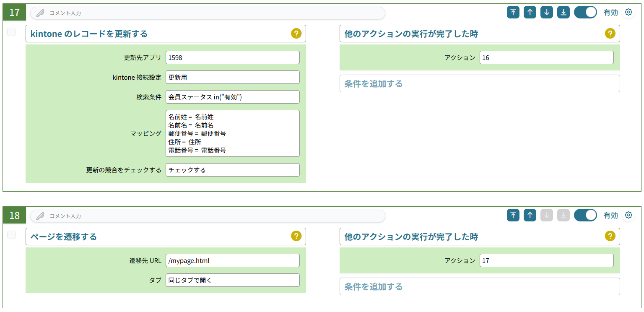Screen dimensions: 644x312
Task: Open help for kintone record update action
Action: 296,34
